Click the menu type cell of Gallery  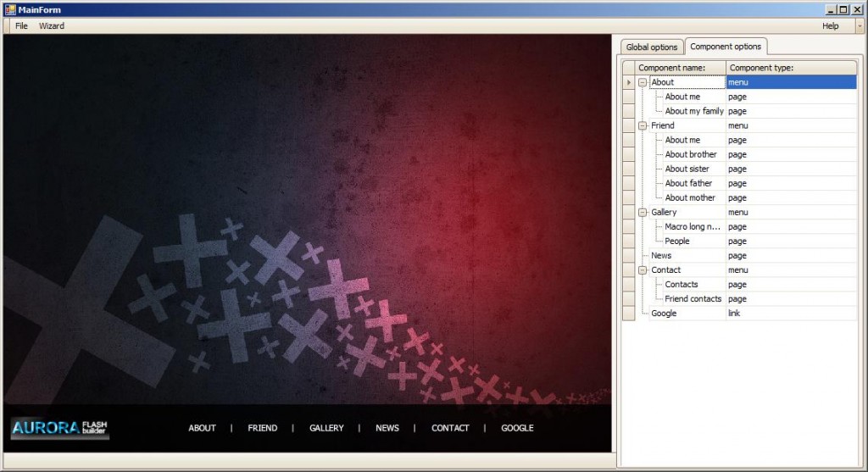click(791, 212)
